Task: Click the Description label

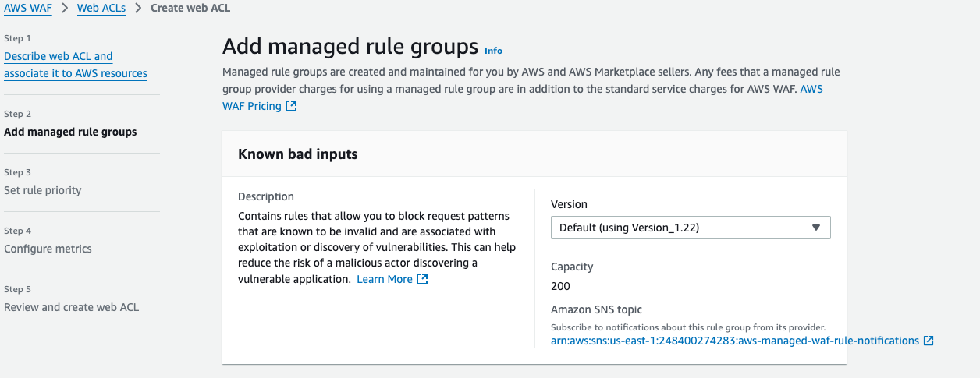Action: (266, 196)
